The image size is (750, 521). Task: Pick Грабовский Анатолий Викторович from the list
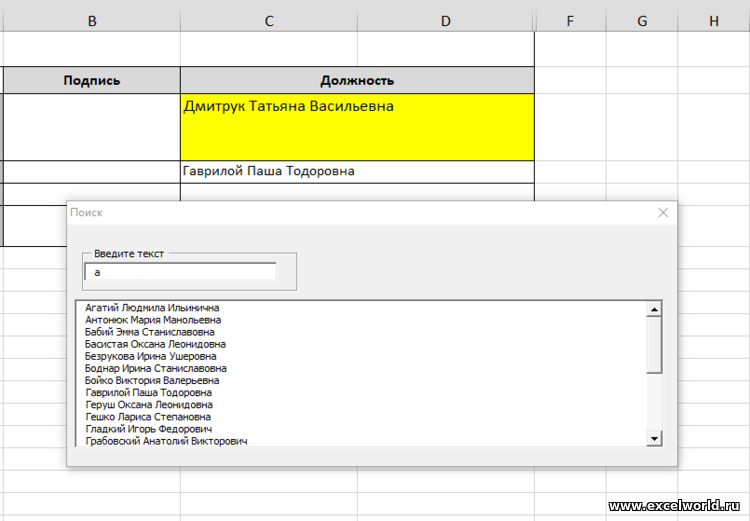[166, 441]
